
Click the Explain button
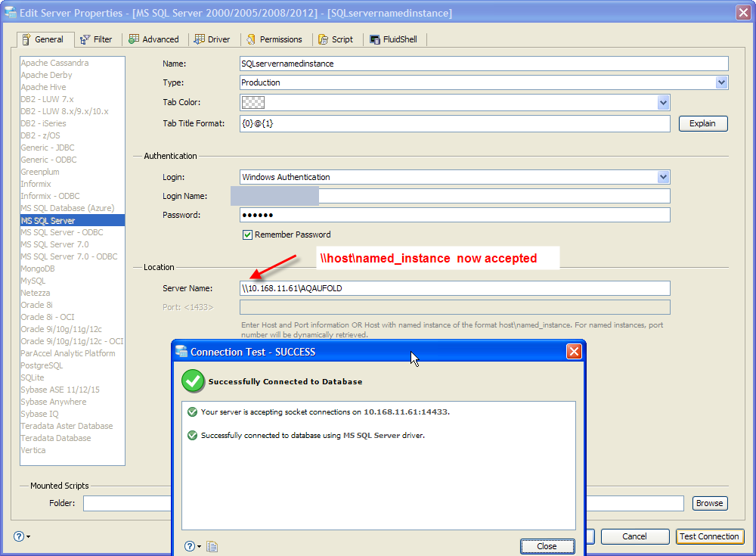click(703, 123)
